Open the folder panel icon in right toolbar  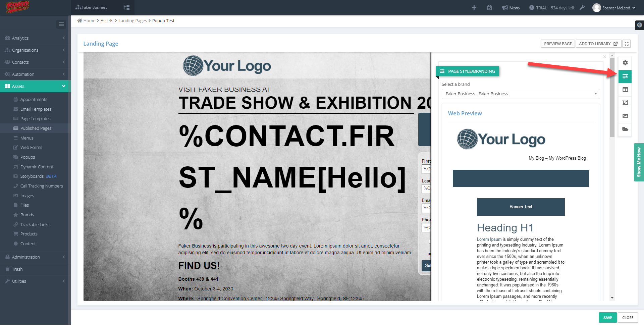[625, 129]
